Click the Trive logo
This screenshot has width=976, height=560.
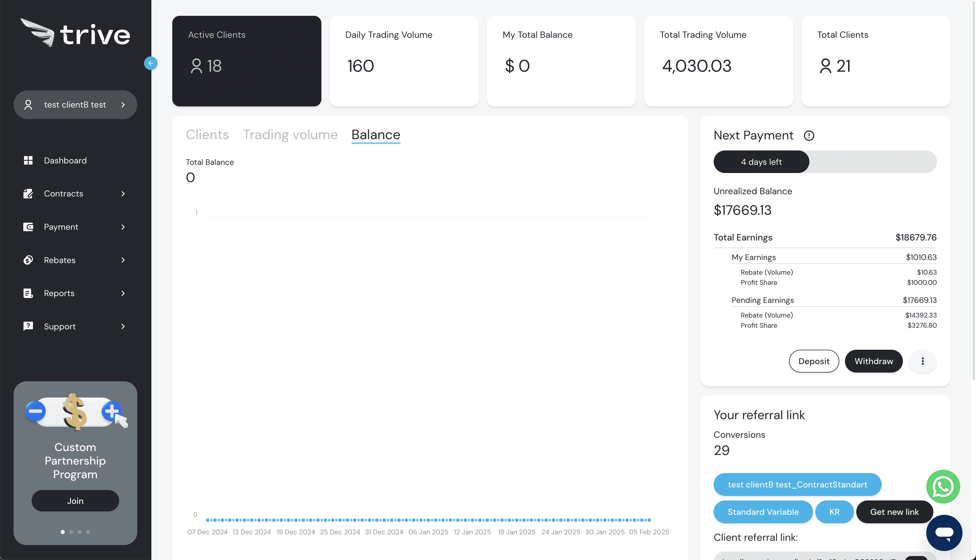[75, 34]
